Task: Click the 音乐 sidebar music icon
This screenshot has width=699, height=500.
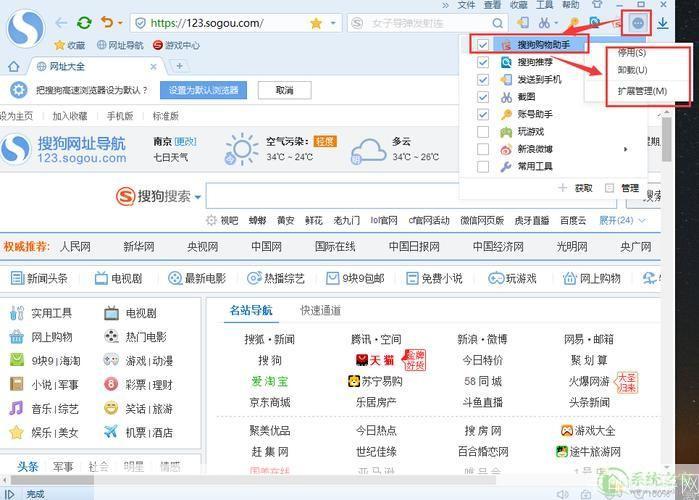Action: pos(16,408)
